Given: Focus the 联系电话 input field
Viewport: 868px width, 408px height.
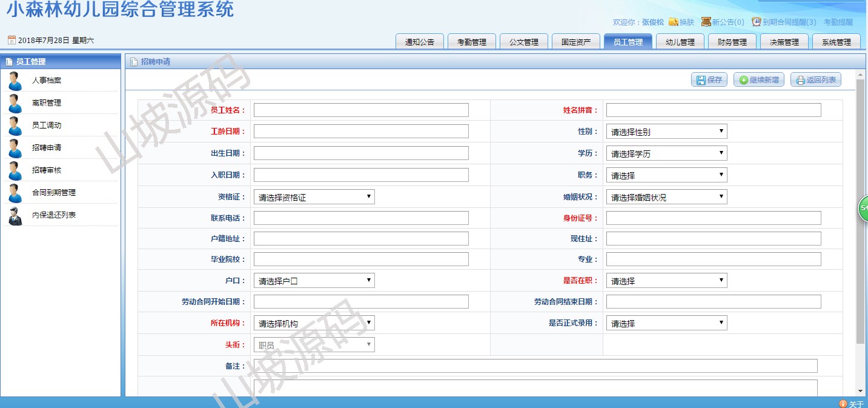Looking at the screenshot, I should pos(361,218).
